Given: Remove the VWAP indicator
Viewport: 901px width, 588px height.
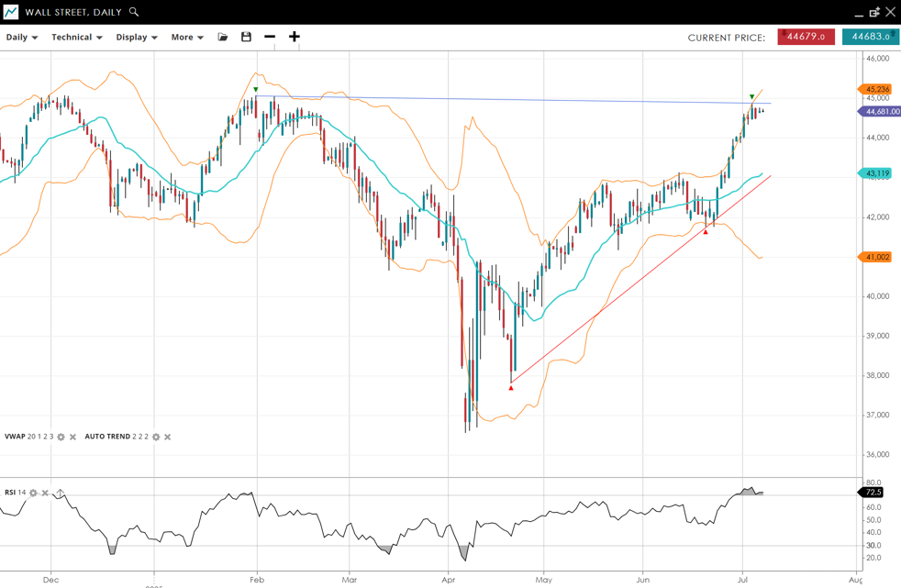Looking at the screenshot, I should (x=73, y=438).
